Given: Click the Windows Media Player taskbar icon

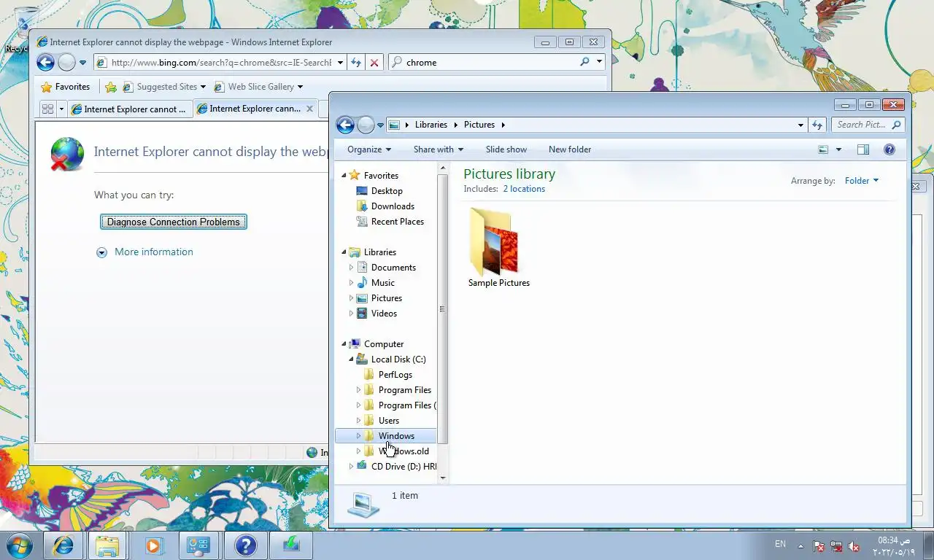Looking at the screenshot, I should [153, 545].
